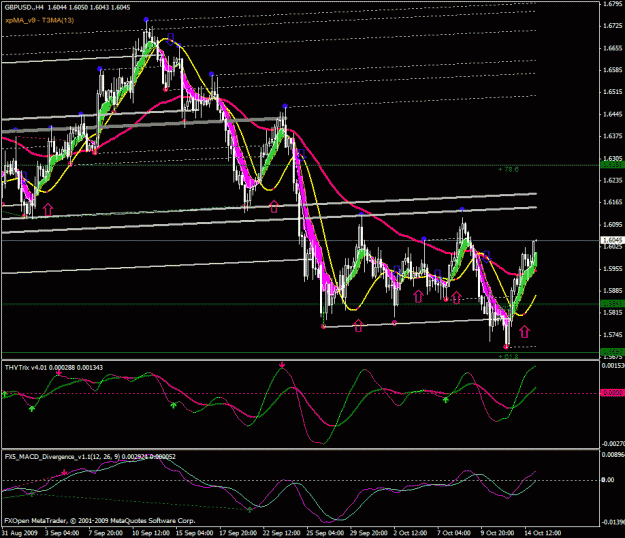Screen dimensions: 625x538
Task: Click the 7 Oct 04:00 time label
Action: (454, 533)
